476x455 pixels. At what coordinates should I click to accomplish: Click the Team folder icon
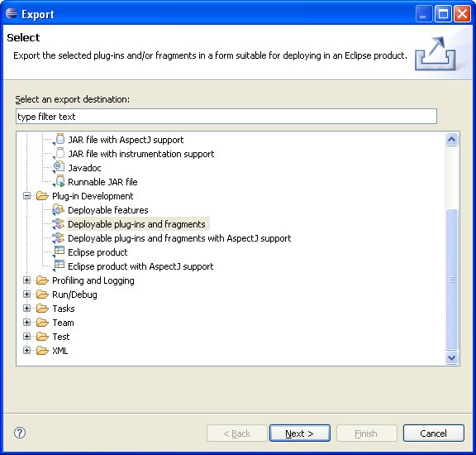[x=42, y=322]
